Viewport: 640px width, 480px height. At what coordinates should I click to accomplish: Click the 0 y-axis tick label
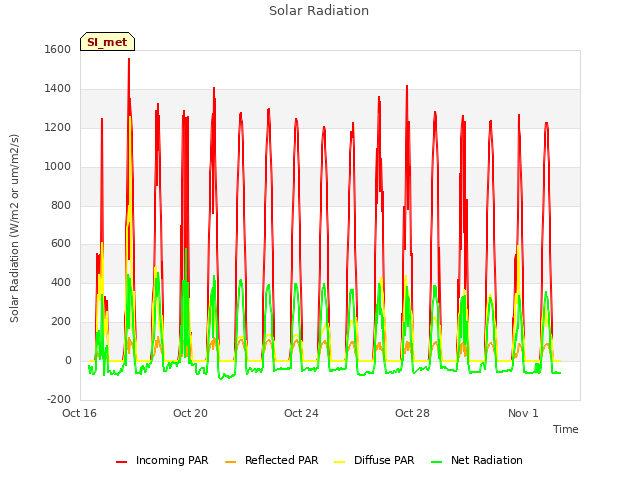pos(68,361)
